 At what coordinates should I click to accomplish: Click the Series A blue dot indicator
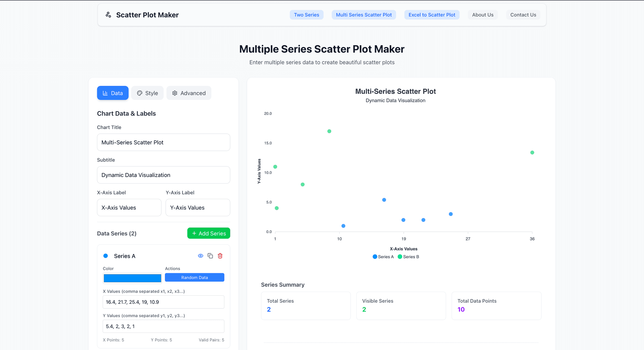pyautogui.click(x=106, y=255)
